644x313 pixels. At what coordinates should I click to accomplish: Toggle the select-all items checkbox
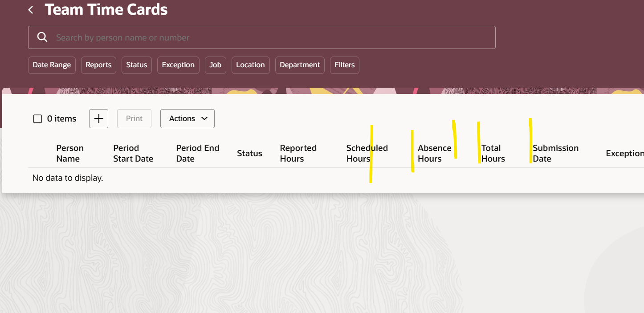(38, 119)
